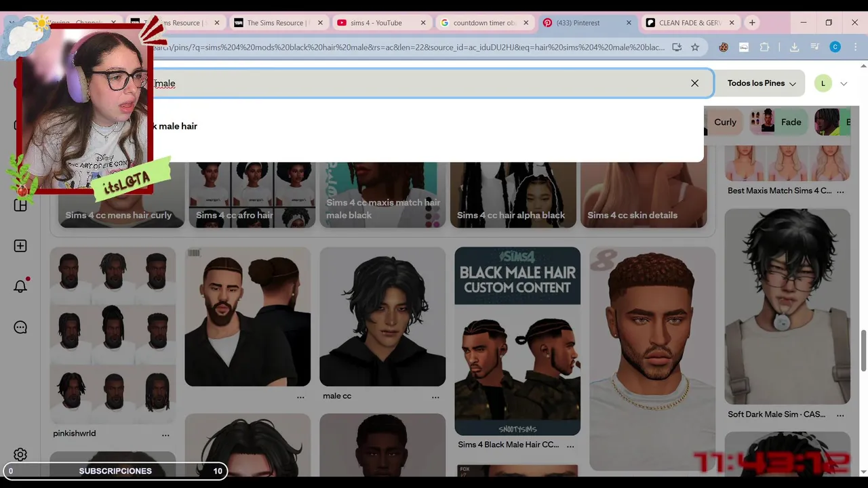Open the Soft Dark Male Sim image
868x488 pixels.
tap(787, 306)
